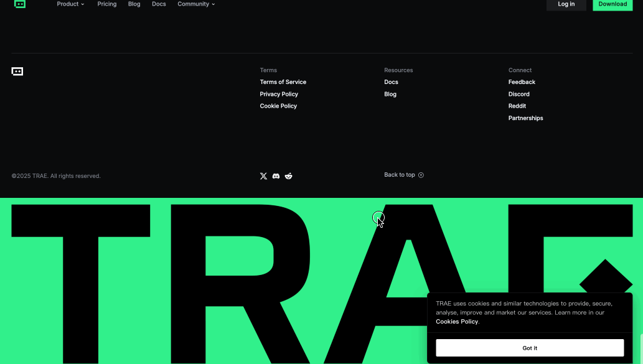Open Docs under Resources in the footer
The image size is (643, 364).
coord(391,82)
